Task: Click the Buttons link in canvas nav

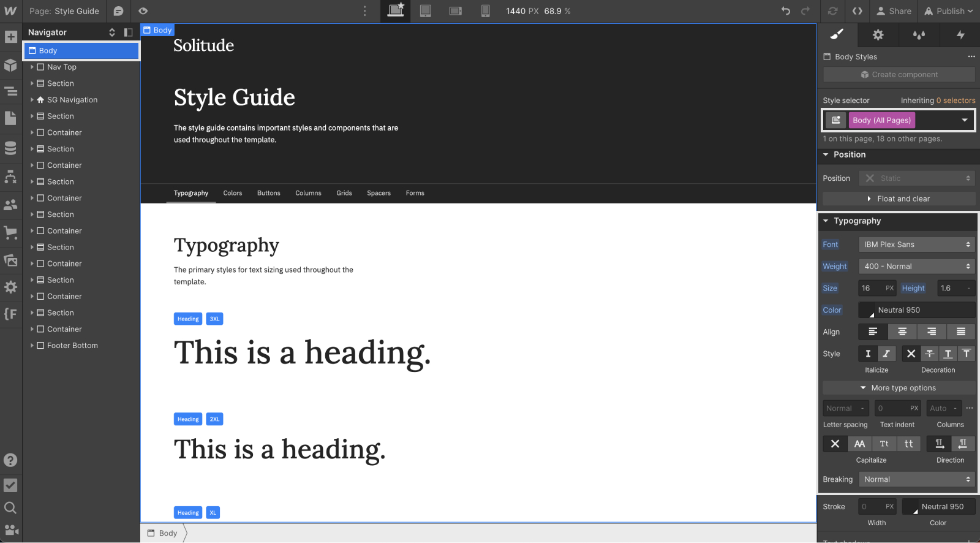Action: (269, 193)
